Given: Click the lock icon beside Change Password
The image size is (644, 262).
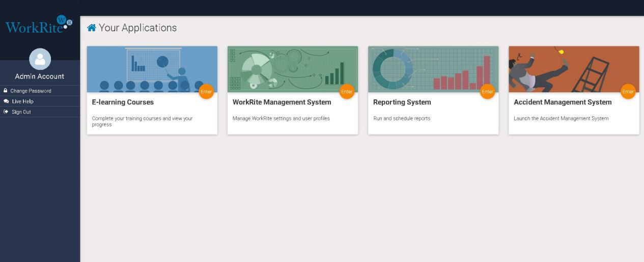Looking at the screenshot, I should click(x=6, y=91).
